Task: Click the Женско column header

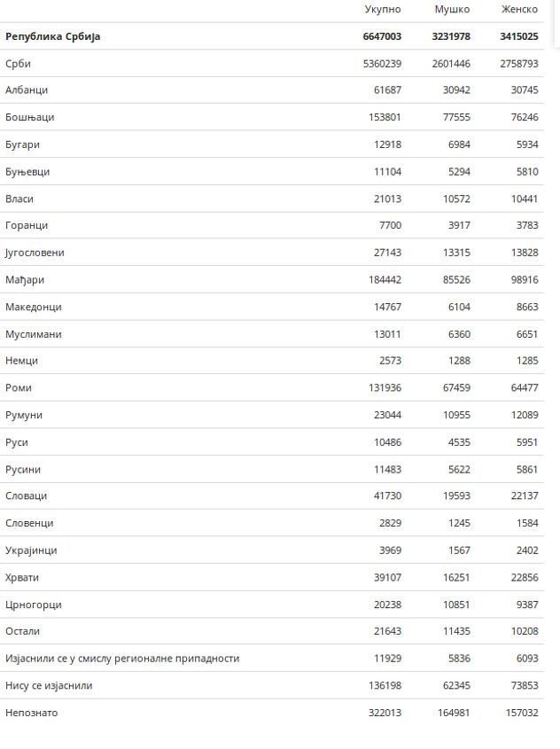Action: pyautogui.click(x=520, y=9)
